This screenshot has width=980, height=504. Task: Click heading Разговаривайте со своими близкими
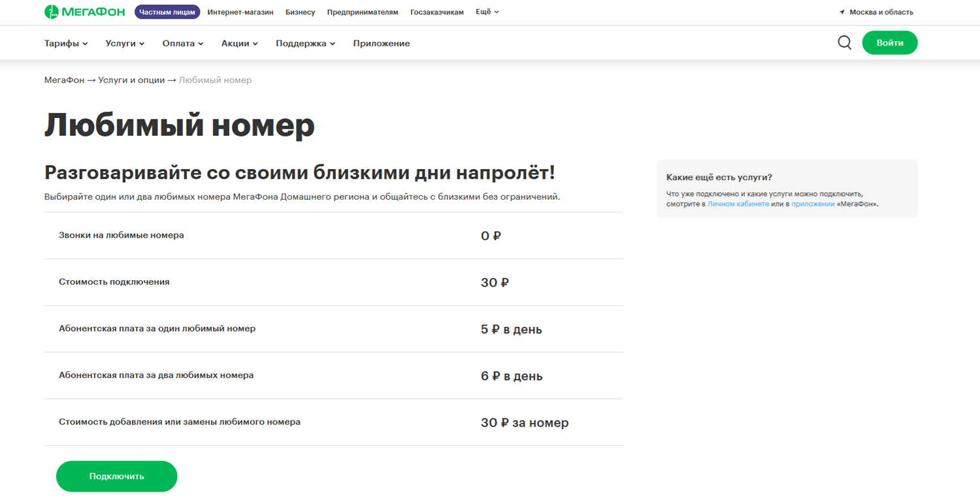[300, 173]
